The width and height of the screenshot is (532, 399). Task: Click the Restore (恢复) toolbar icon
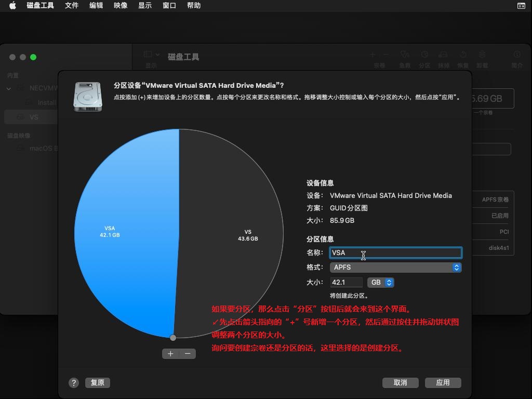[x=462, y=56]
